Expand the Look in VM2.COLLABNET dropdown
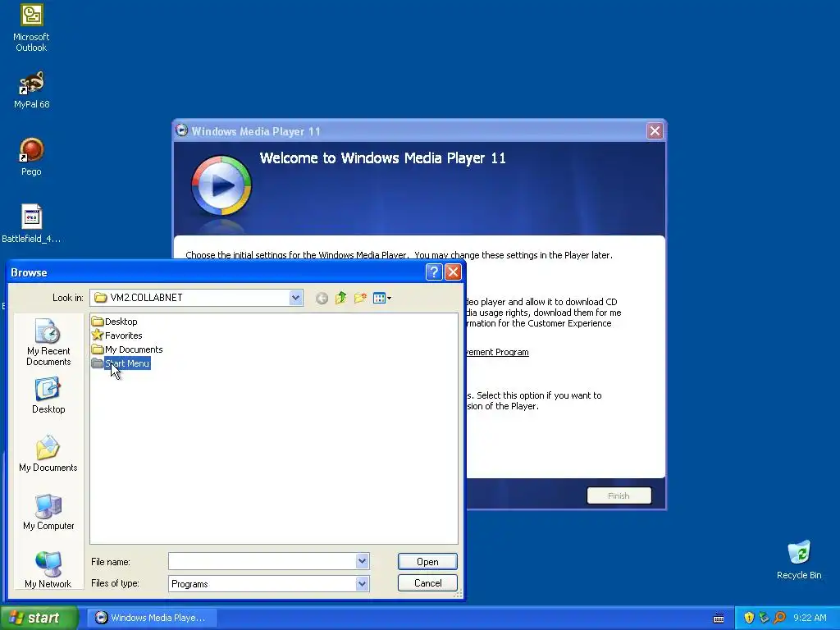This screenshot has height=630, width=840. pos(295,298)
